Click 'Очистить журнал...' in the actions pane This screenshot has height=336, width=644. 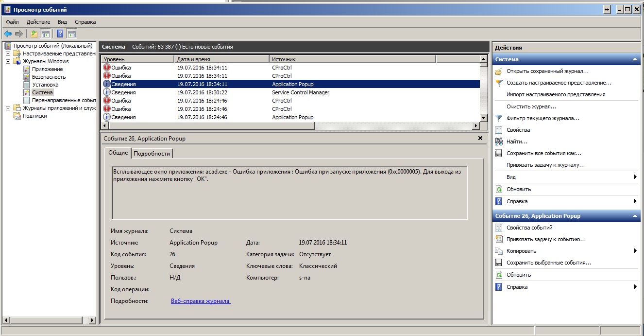[531, 106]
